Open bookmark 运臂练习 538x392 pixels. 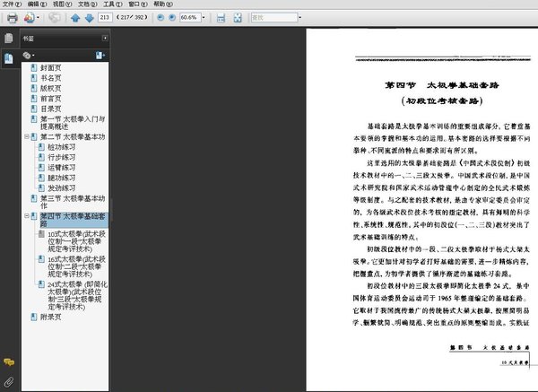pos(61,168)
